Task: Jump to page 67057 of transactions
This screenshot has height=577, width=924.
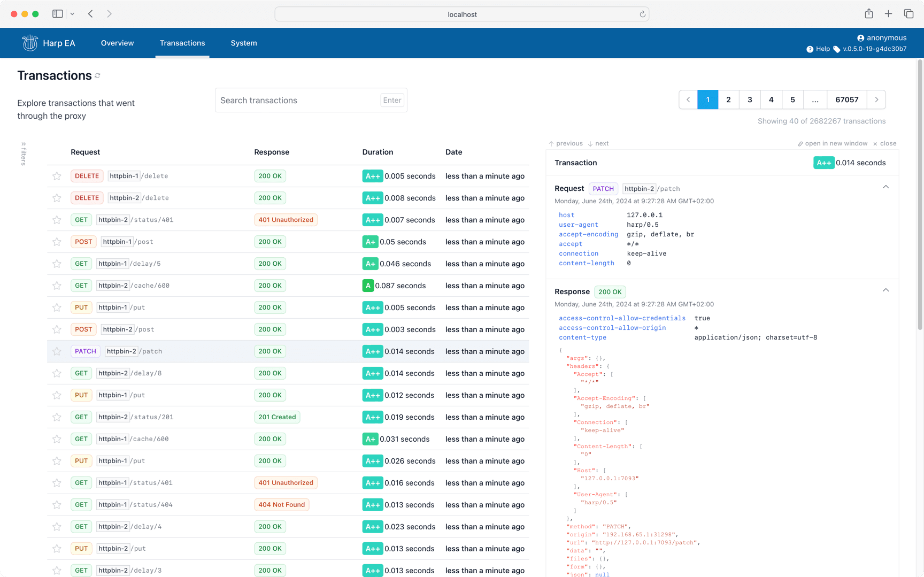Action: pos(846,99)
